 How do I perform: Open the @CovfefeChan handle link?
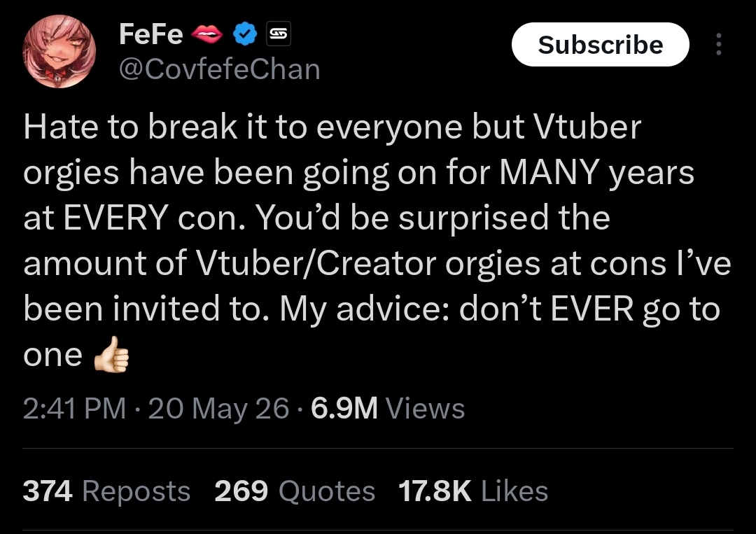point(220,69)
